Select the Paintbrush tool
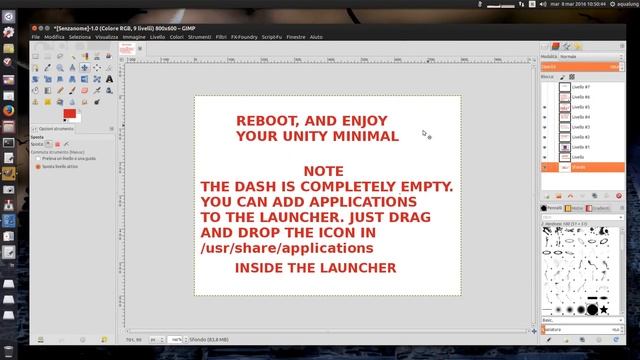 [72, 91]
